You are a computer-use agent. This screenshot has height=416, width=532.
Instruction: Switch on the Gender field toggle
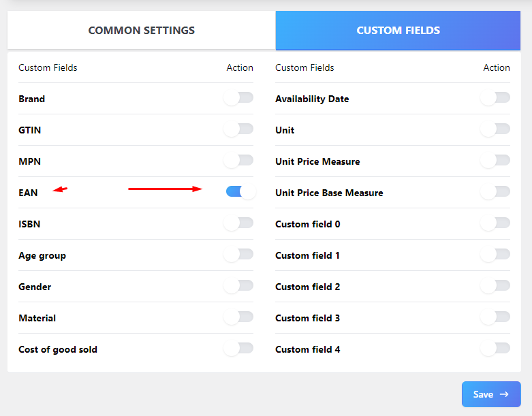[x=239, y=286]
